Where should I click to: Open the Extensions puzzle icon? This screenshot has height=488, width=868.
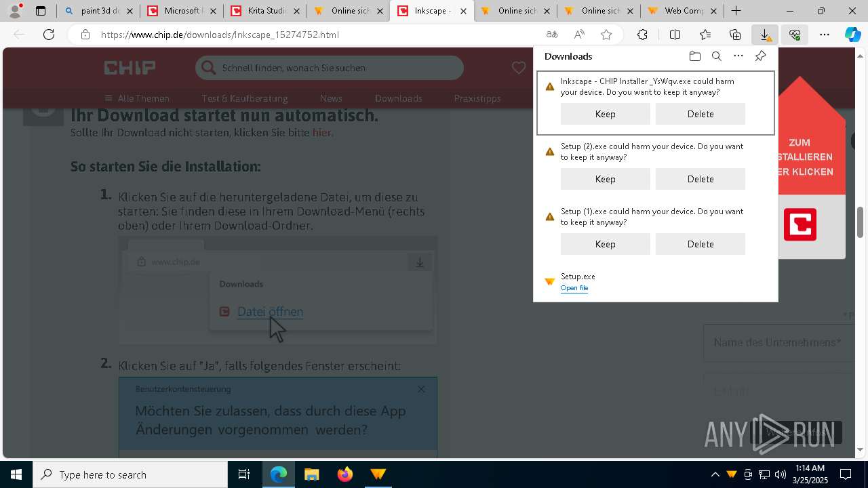642,35
